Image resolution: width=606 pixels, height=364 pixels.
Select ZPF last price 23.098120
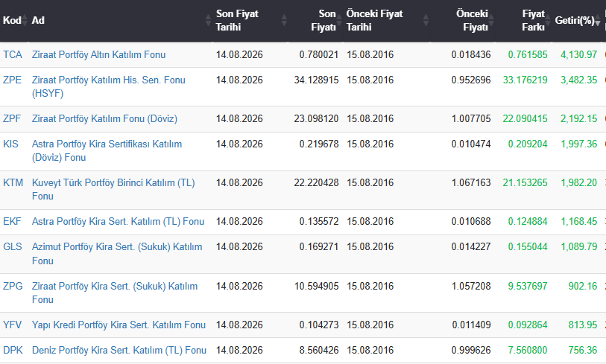tap(316, 118)
